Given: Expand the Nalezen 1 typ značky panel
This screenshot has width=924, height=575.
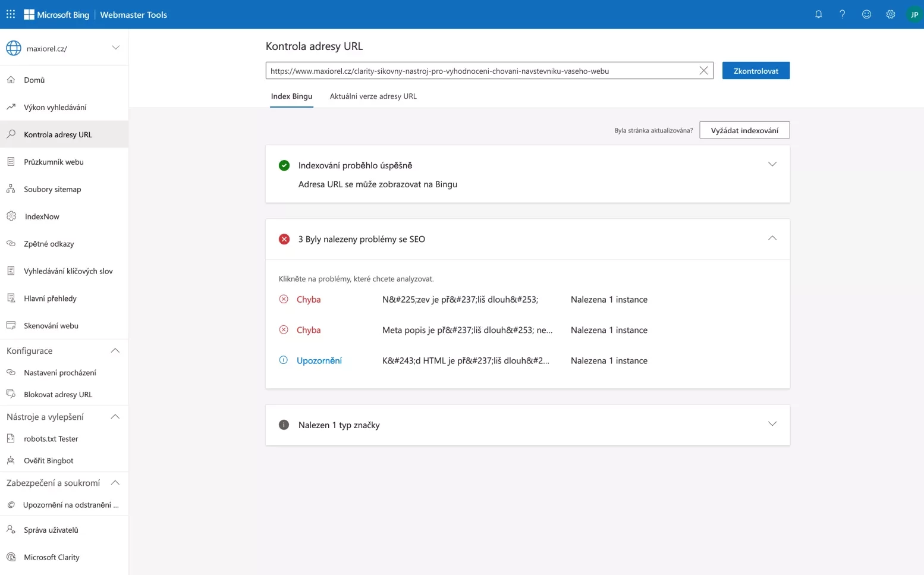Looking at the screenshot, I should [772, 424].
